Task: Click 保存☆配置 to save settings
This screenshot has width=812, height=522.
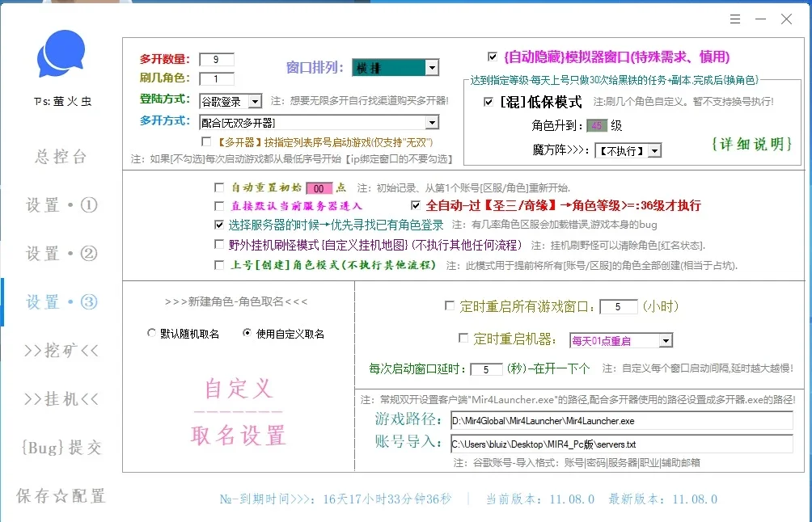Action: [x=61, y=496]
